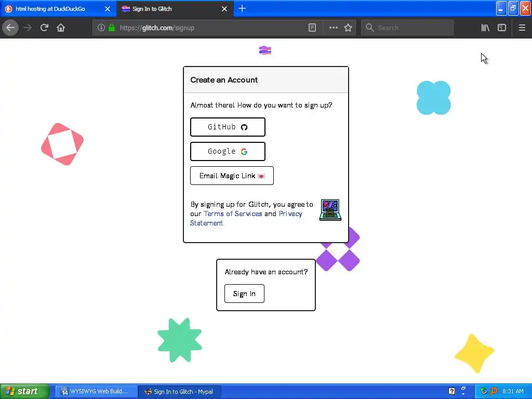The image size is (532, 399).
Task: Click the Glitch logo at page top
Action: tap(265, 50)
